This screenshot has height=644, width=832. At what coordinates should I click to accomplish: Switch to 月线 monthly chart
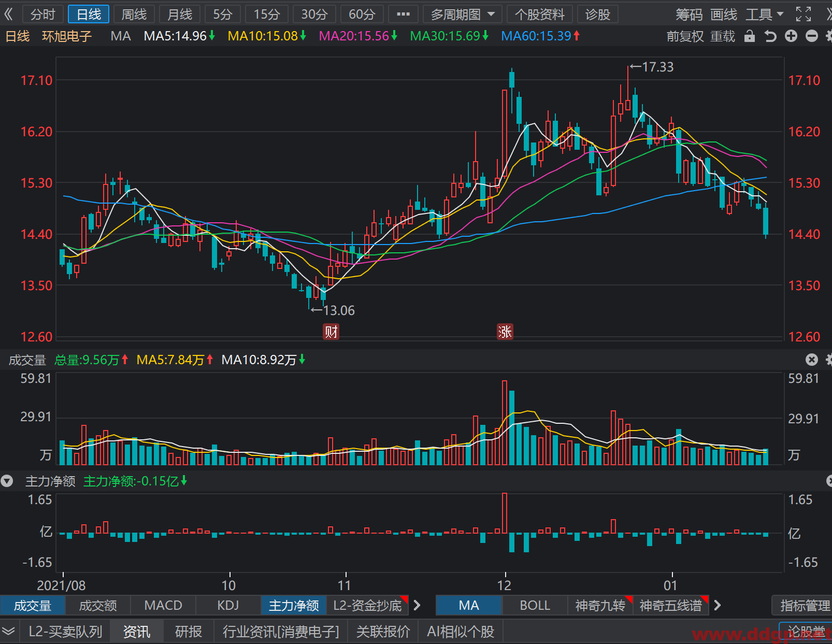(180, 14)
